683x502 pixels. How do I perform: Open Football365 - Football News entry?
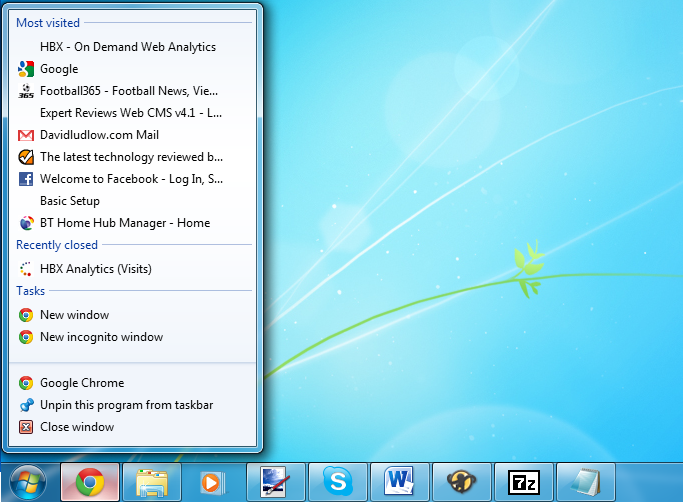tap(132, 91)
